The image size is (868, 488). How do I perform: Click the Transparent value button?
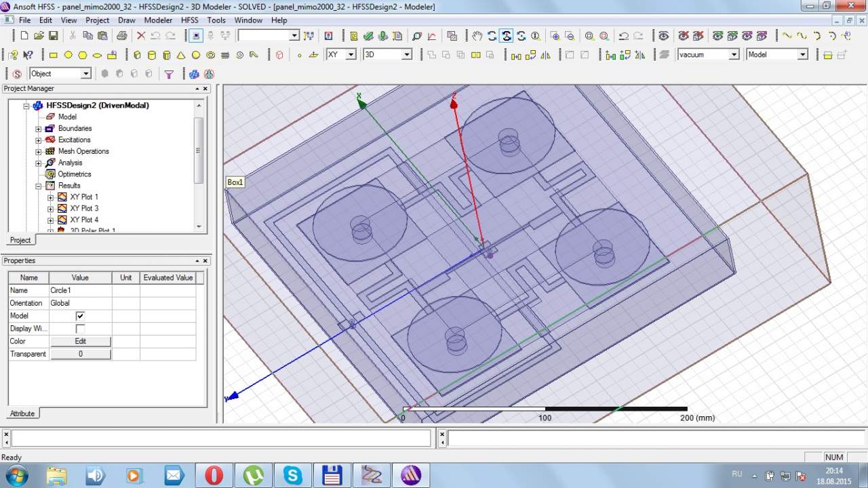click(80, 354)
